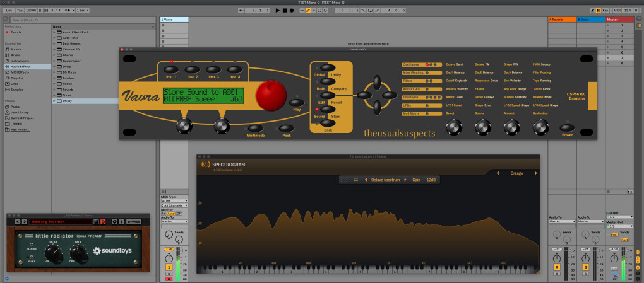Expand the Reverb folder
644x283 pixels.
pos(54,90)
